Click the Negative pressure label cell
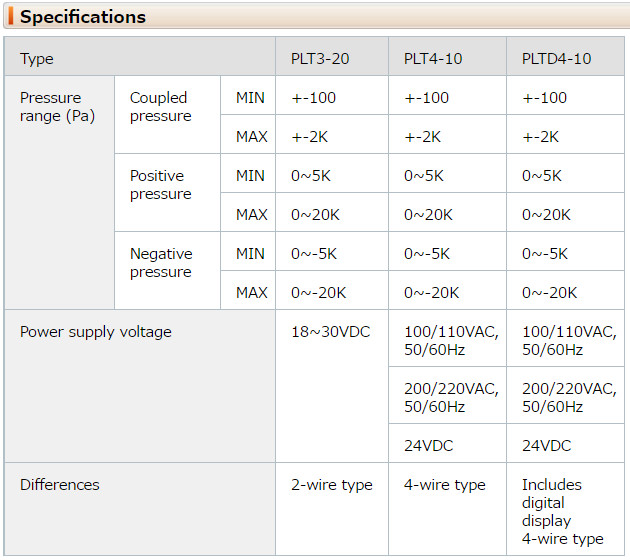This screenshot has width=630, height=560. (x=168, y=270)
